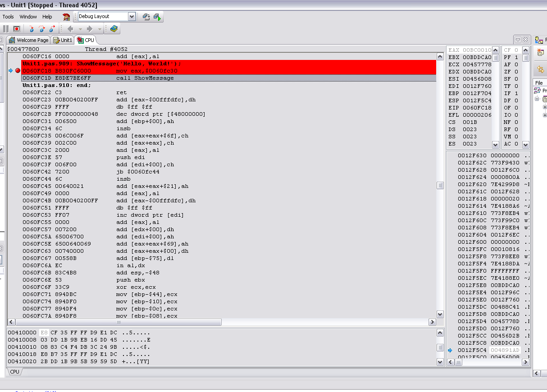
Task: Click the Trace Into debugger icon
Action: pos(31,29)
